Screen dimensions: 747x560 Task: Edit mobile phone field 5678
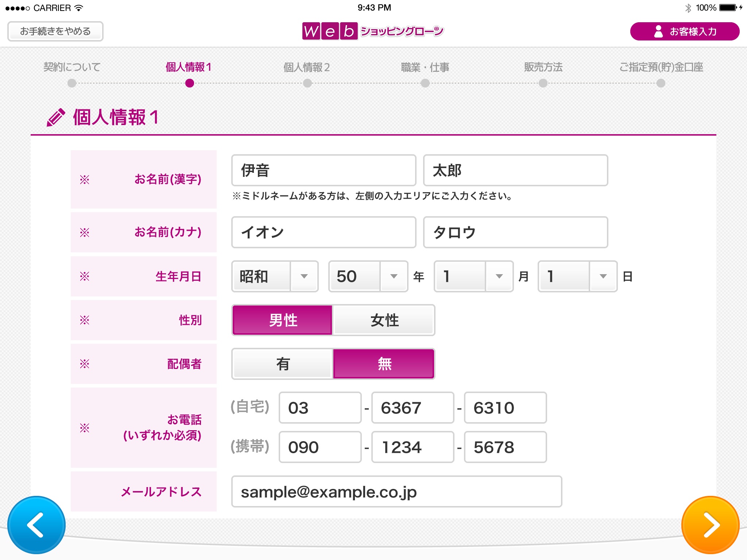click(505, 447)
